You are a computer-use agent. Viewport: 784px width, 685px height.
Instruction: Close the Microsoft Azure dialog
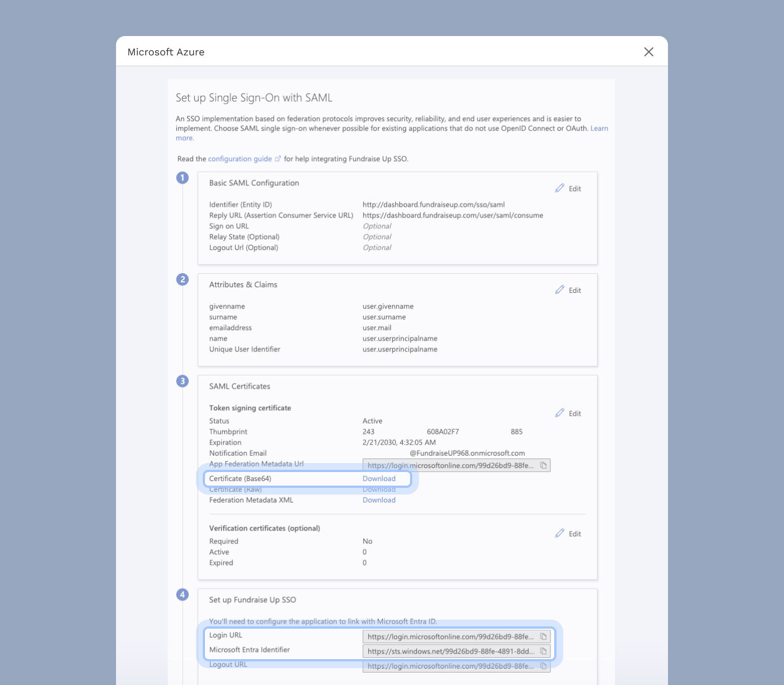pos(649,52)
